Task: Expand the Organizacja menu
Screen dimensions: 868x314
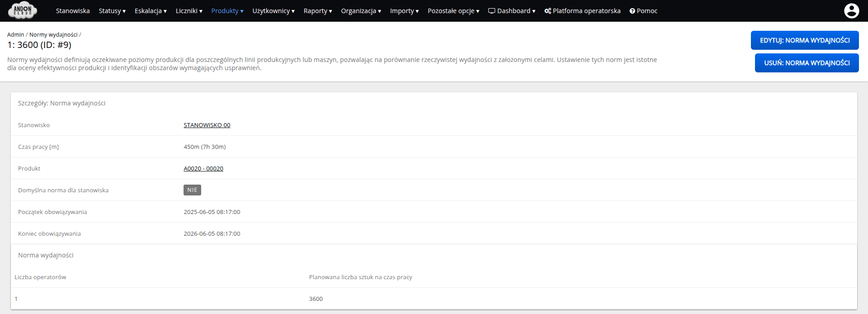Action: click(x=361, y=11)
